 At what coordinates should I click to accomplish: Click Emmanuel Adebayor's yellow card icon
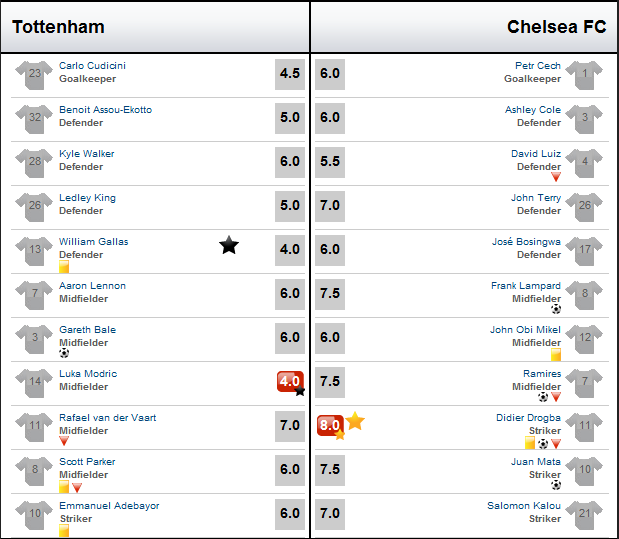pos(64,531)
